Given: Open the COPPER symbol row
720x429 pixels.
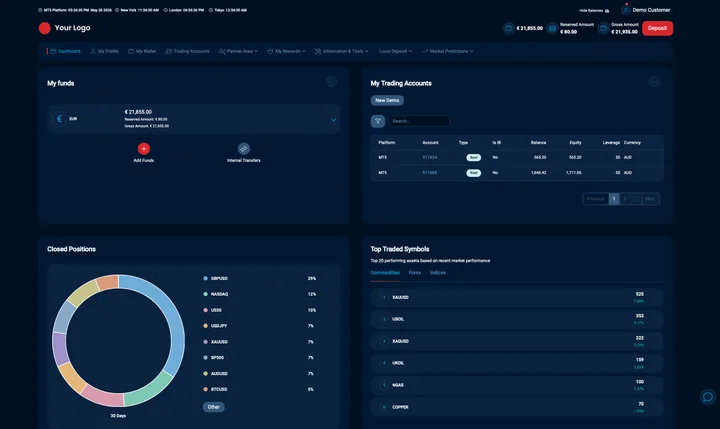Looking at the screenshot, I should [517, 407].
